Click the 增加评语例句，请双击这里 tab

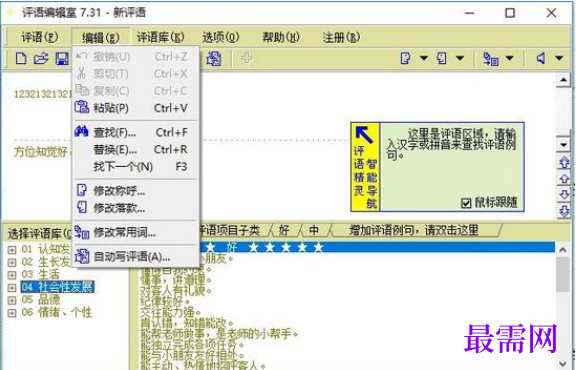tap(414, 230)
